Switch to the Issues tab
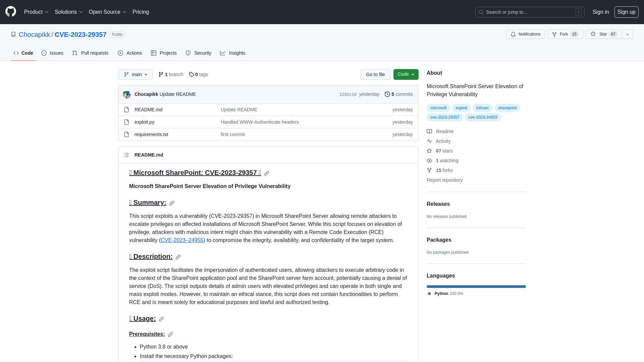 click(52, 53)
